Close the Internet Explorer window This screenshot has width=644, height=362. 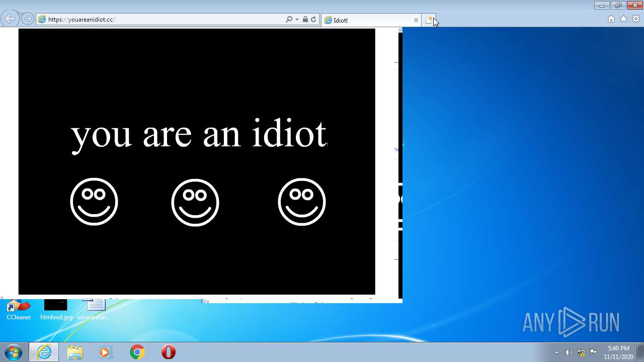[x=635, y=6]
